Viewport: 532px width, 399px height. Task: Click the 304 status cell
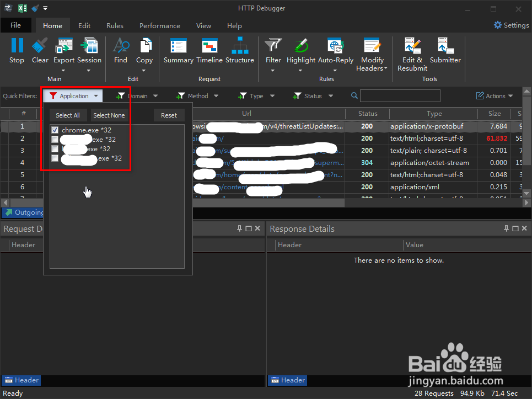367,163
